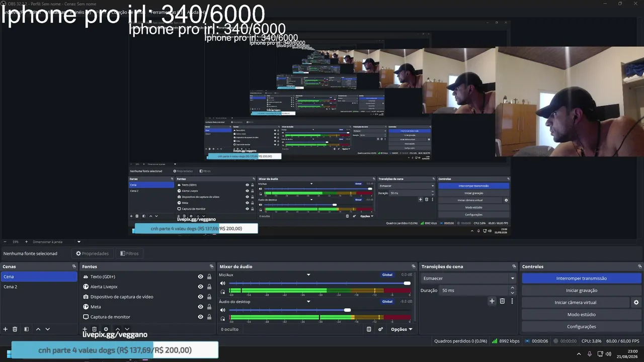Toggle Mic/Aux monitoring headphone icon
The width and height of the screenshot is (644, 362).
tap(223, 292)
